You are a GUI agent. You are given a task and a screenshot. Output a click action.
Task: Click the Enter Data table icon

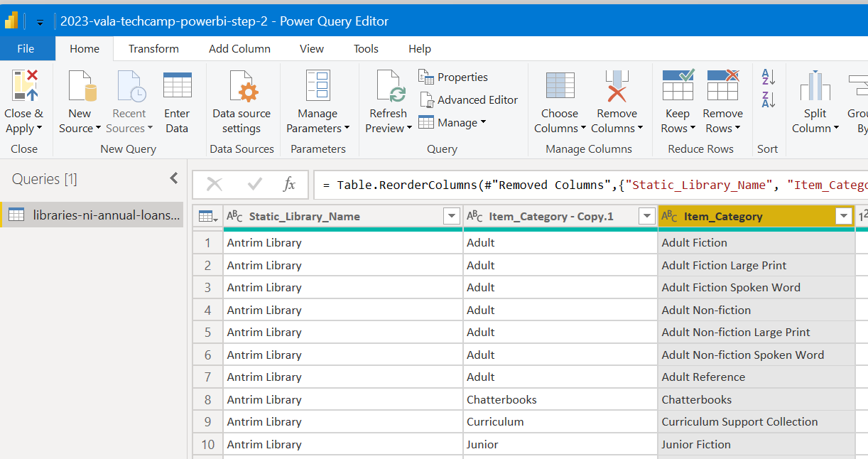(x=177, y=86)
